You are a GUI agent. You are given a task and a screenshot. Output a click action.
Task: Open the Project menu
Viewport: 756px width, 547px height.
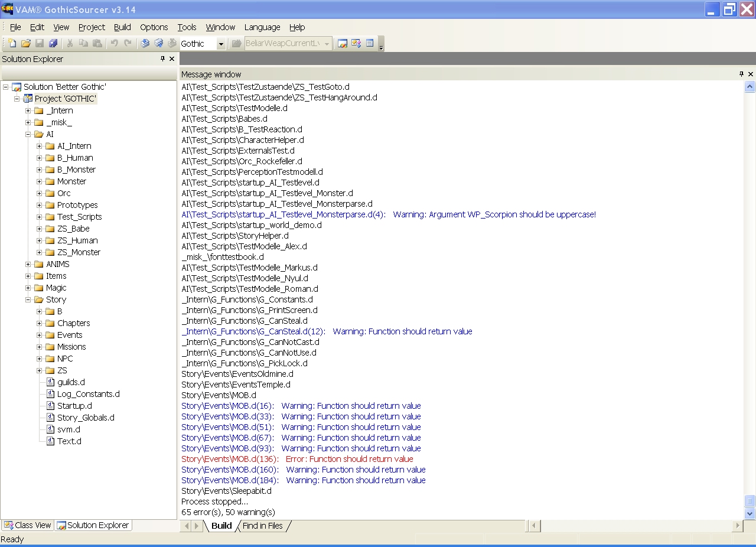click(x=92, y=27)
